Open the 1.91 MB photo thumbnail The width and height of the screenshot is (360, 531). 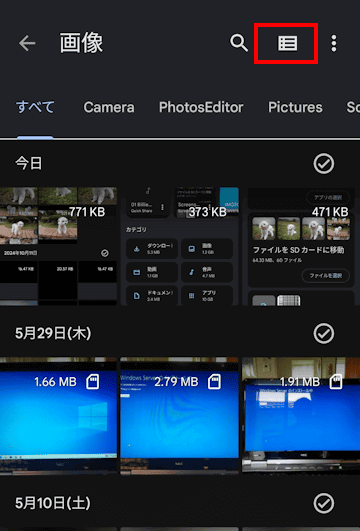coord(301,416)
